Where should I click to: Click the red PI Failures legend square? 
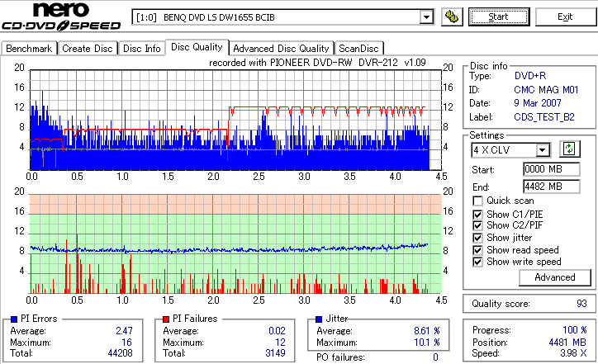(166, 319)
